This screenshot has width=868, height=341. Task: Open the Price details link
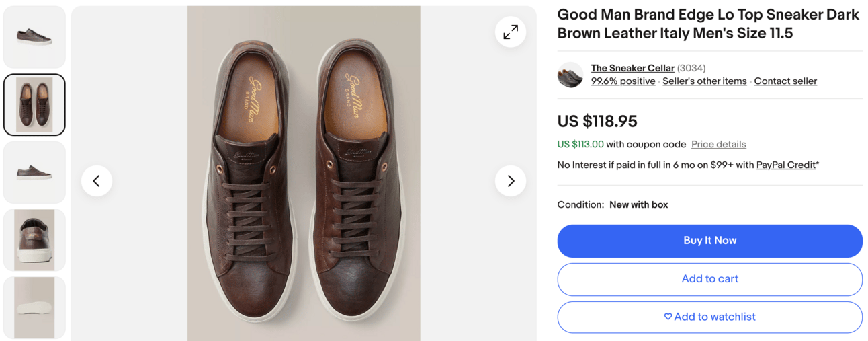tap(718, 145)
